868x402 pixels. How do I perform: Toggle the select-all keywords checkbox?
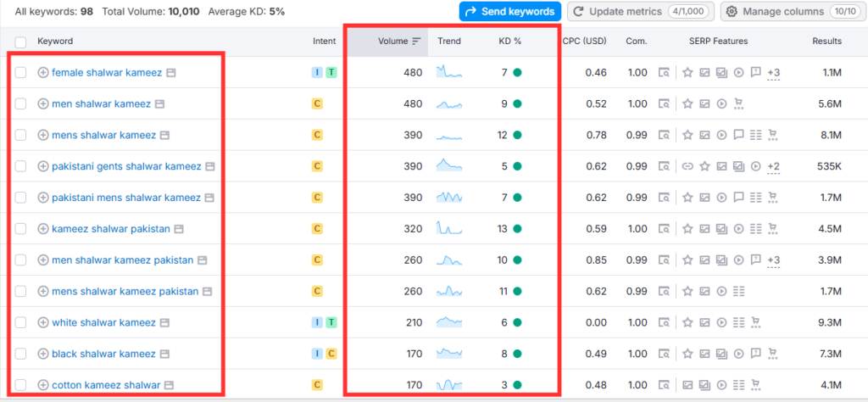(20, 42)
